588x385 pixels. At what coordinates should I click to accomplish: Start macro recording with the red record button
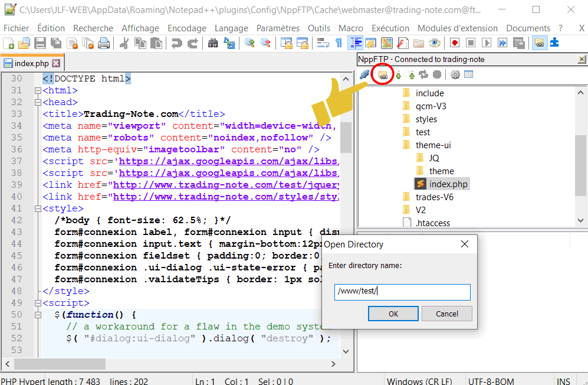pos(455,43)
